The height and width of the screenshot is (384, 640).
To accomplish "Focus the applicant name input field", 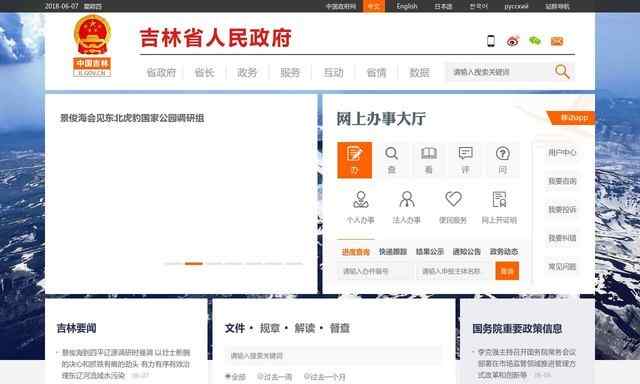I will pyautogui.click(x=452, y=271).
